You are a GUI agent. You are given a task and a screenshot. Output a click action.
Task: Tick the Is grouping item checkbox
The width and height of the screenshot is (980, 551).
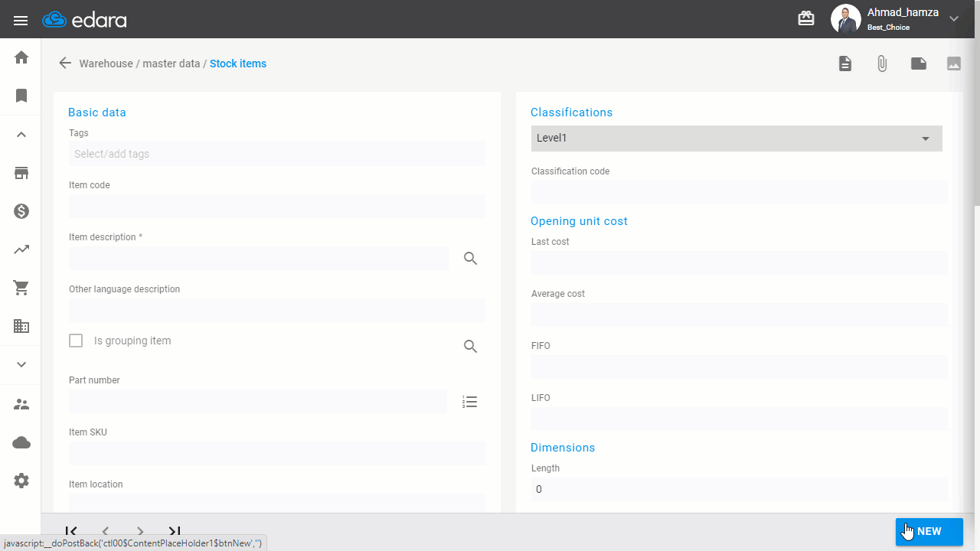[x=76, y=341]
